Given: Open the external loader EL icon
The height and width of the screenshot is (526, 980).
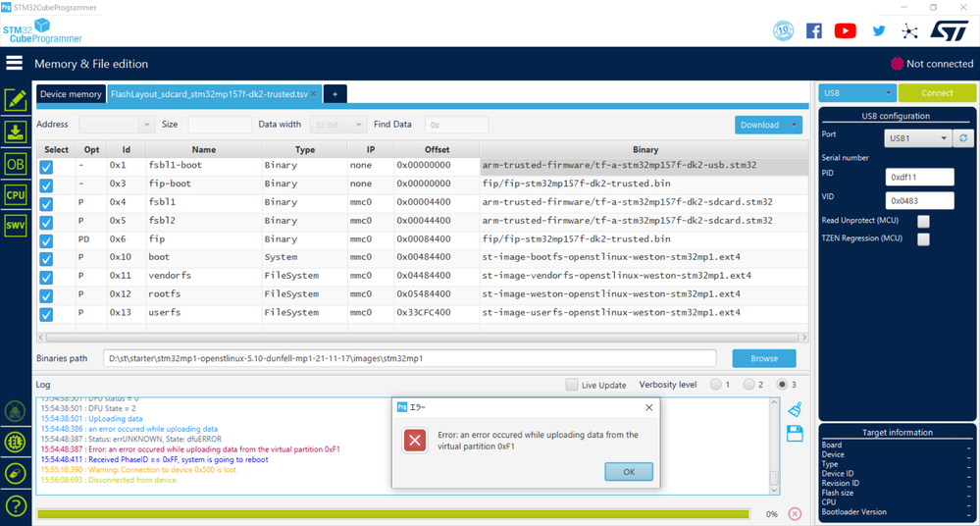Looking at the screenshot, I should pyautogui.click(x=15, y=443).
